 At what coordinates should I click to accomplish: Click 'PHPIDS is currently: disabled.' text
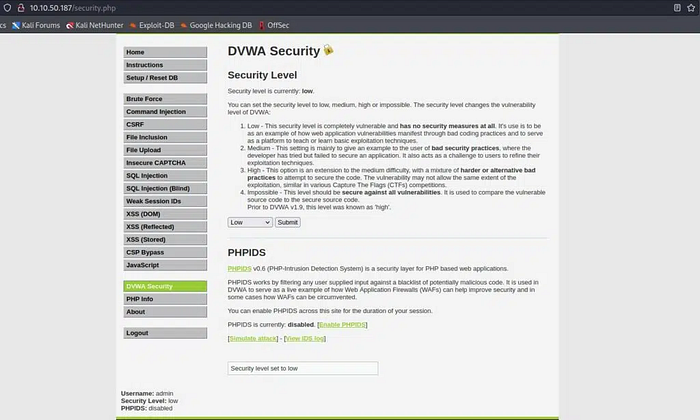(271, 325)
